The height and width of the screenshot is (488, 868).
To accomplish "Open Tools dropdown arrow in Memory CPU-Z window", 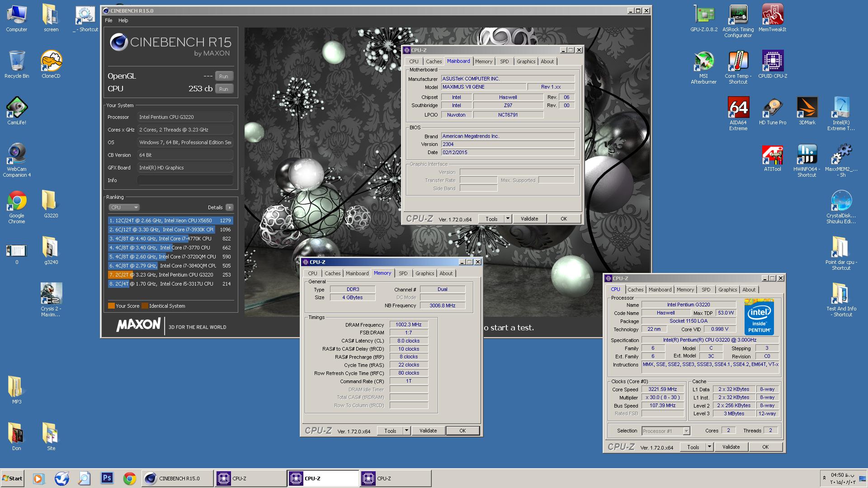I will coord(406,431).
